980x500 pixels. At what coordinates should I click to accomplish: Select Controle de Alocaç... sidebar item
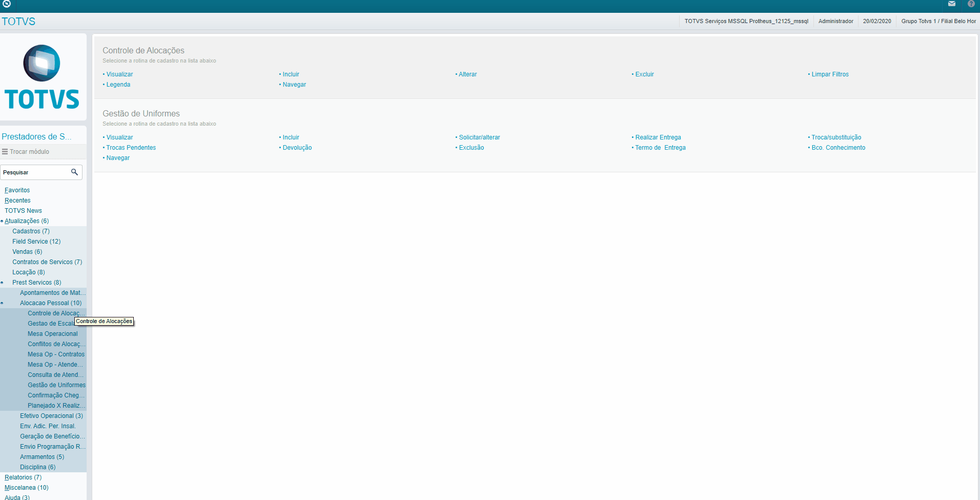tap(56, 313)
